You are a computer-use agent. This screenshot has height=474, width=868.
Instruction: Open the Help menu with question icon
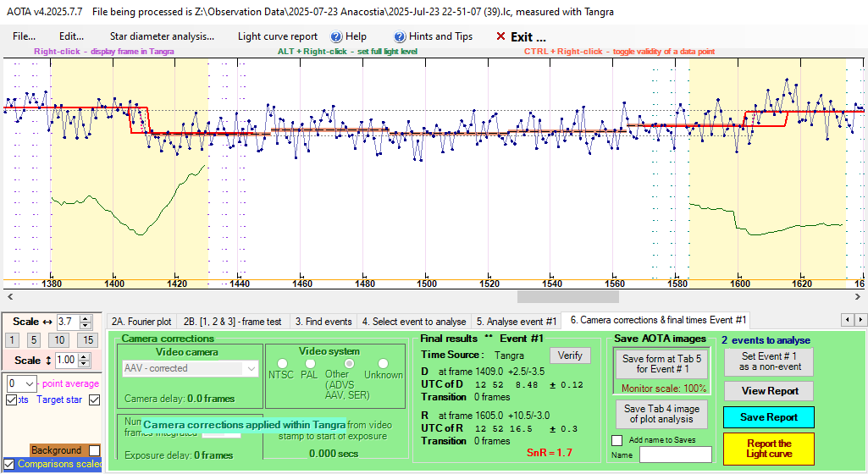click(x=348, y=36)
